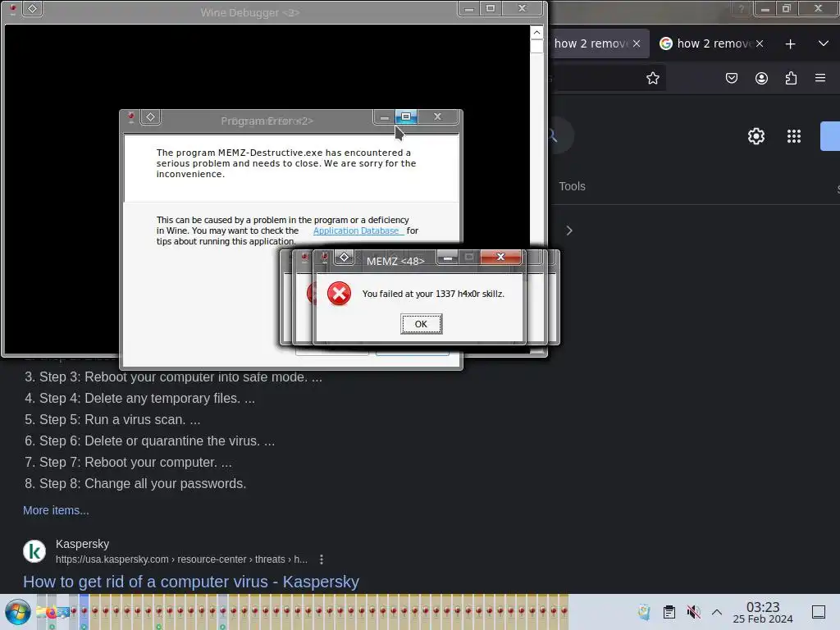Close the MEMZ <48> dialog with the red X
This screenshot has height=630, width=840.
501,257
